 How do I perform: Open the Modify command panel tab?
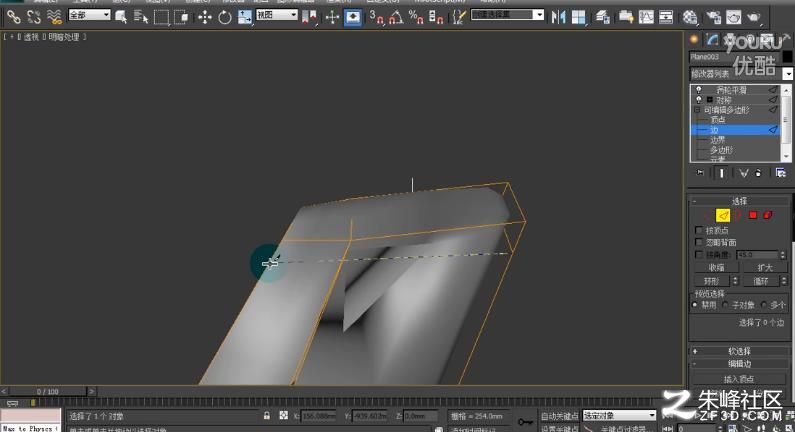click(x=713, y=40)
